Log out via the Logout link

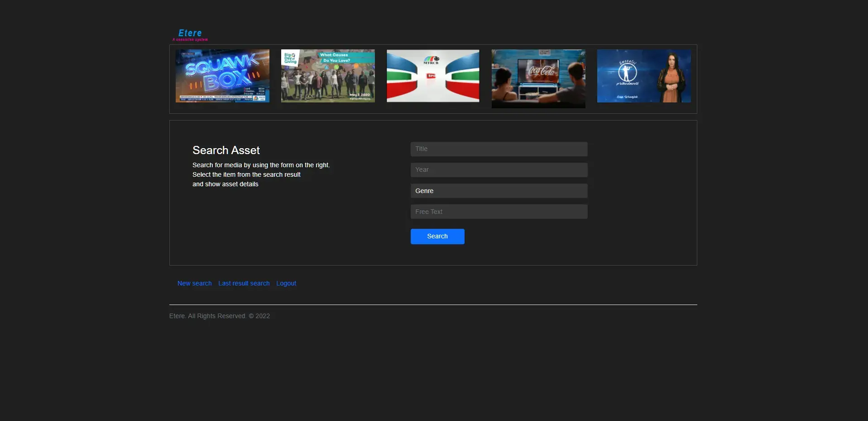pos(286,283)
